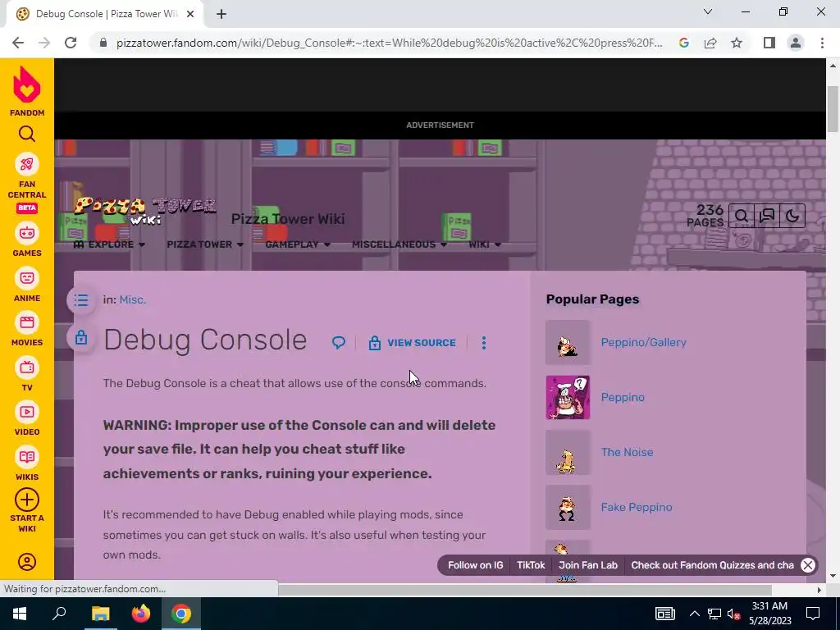The image size is (840, 630).
Task: Click the Fandom flame logo
Action: coord(27,85)
